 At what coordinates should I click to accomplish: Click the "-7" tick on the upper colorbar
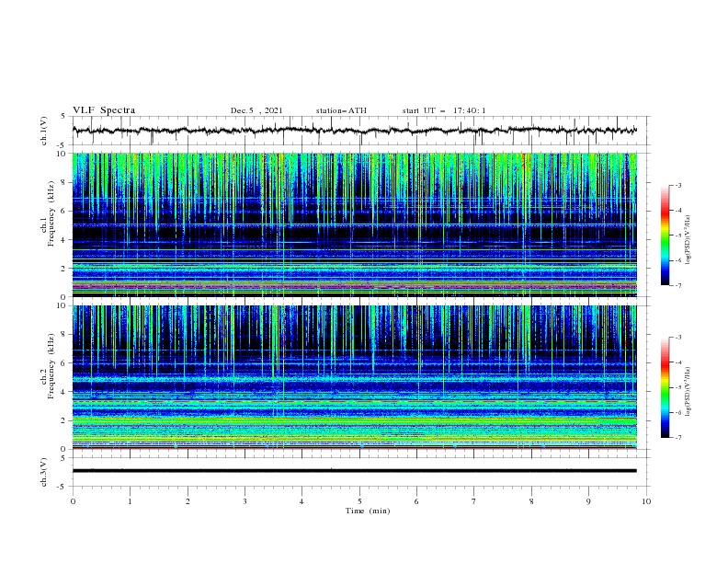(678, 285)
